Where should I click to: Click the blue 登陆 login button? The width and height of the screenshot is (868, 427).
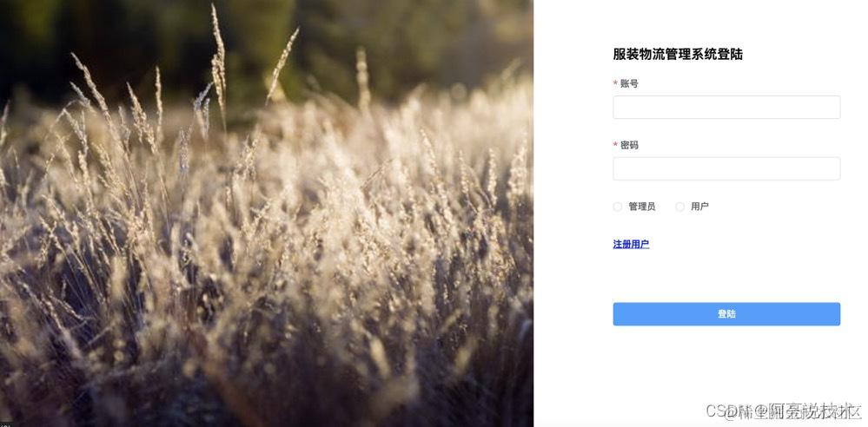coord(726,314)
